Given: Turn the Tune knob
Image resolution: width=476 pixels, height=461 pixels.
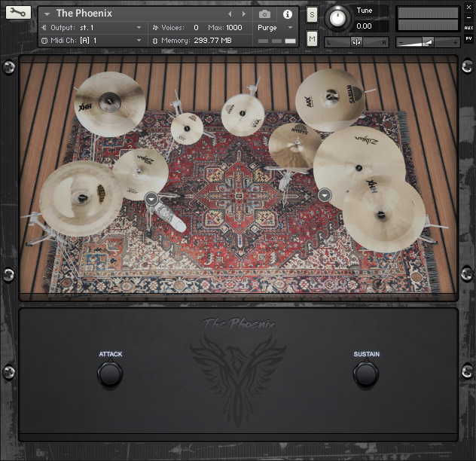Looking at the screenshot, I should point(339,18).
